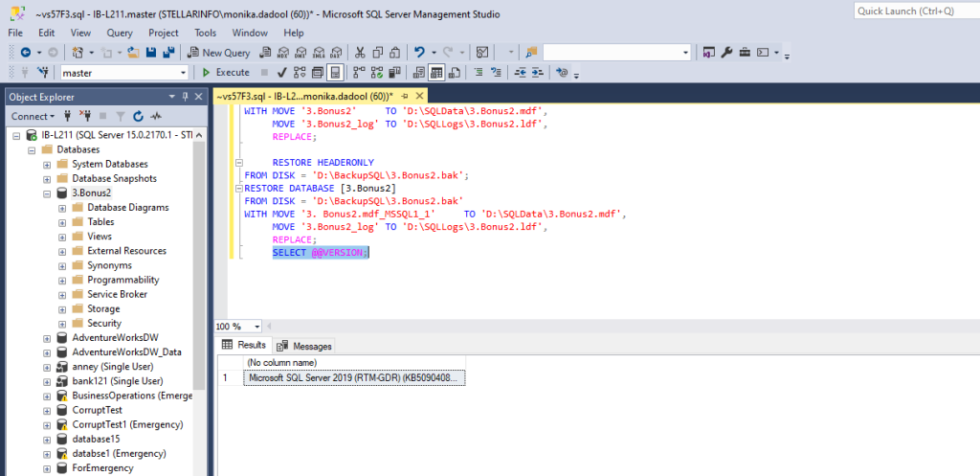Click the Decrease Indent icon
This screenshot has height=476, width=980.
click(520, 73)
